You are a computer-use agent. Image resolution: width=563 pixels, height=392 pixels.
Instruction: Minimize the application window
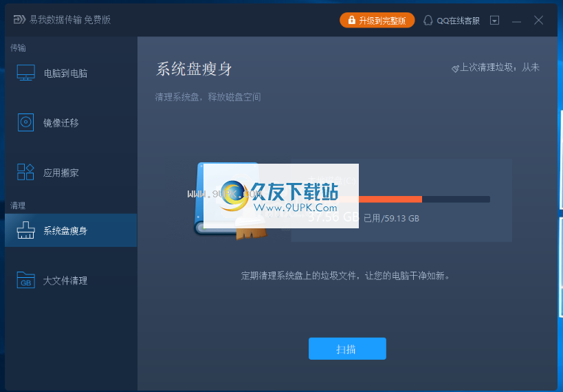(x=516, y=21)
